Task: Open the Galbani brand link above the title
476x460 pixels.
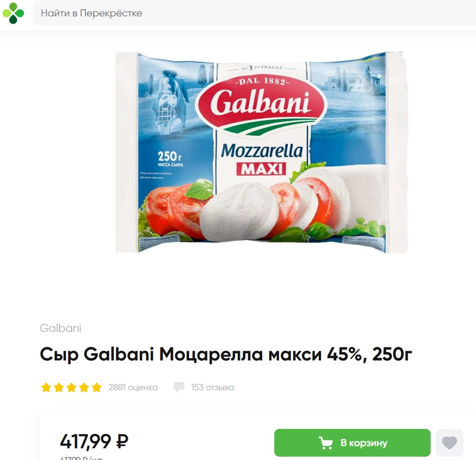Action: point(60,328)
